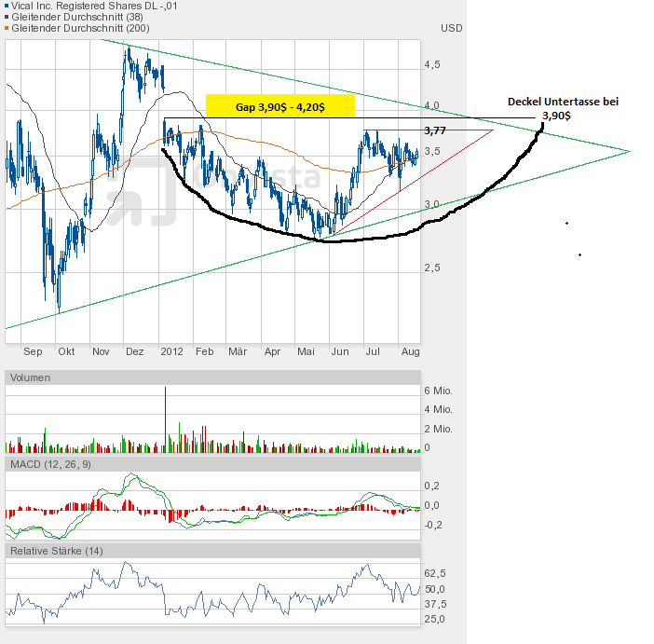Click the 6 Mio. volume axis label

tap(438, 390)
